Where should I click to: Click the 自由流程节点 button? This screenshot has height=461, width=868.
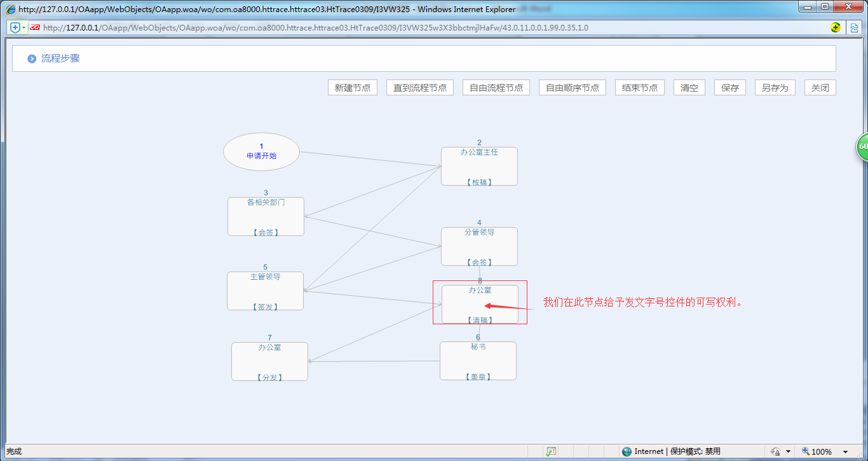pyautogui.click(x=496, y=87)
